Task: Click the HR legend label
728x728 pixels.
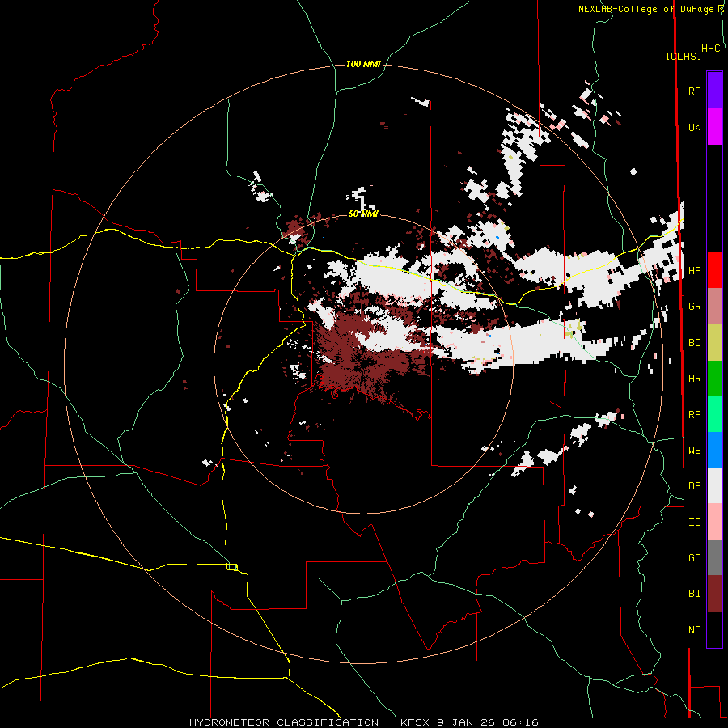Action: tap(694, 379)
